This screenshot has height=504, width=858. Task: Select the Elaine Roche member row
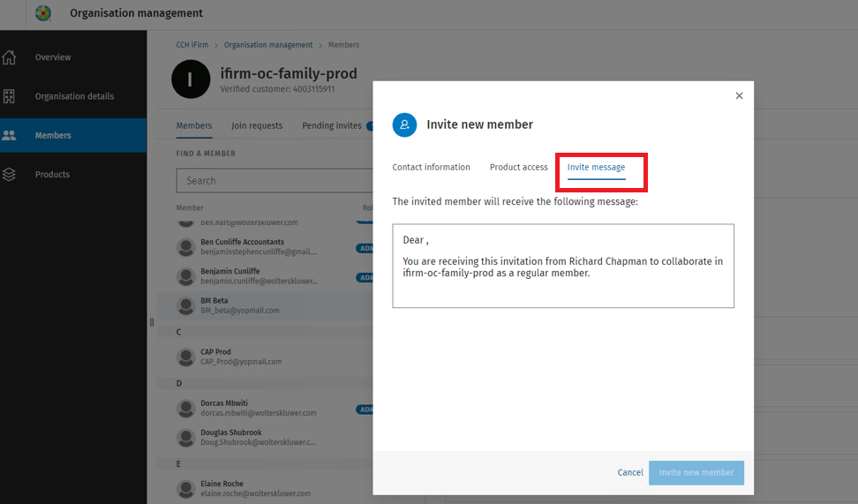[265, 489]
